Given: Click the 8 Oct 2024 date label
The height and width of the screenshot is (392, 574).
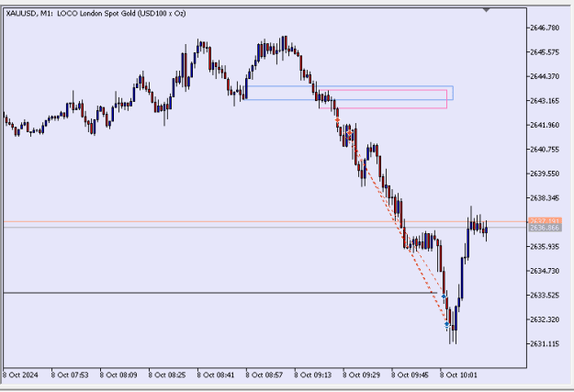Looking at the screenshot, I should (20, 375).
